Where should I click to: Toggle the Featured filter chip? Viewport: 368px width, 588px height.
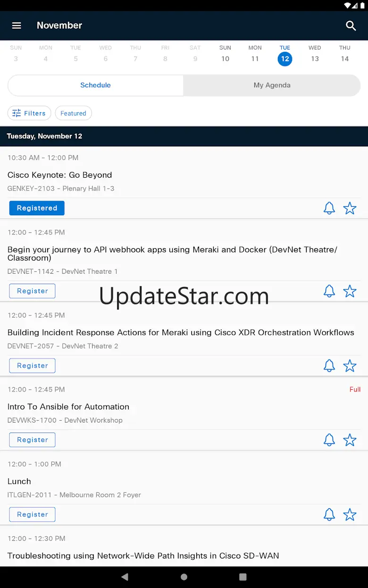[x=73, y=113]
